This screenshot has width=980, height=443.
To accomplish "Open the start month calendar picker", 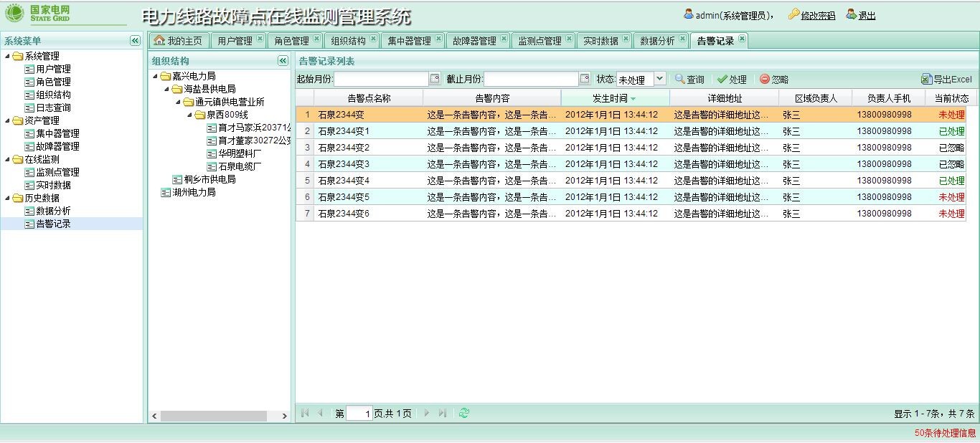I will (x=435, y=79).
